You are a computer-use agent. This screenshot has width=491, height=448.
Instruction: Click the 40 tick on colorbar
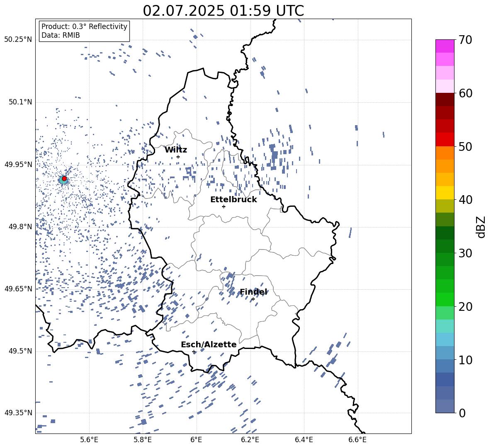pos(465,200)
